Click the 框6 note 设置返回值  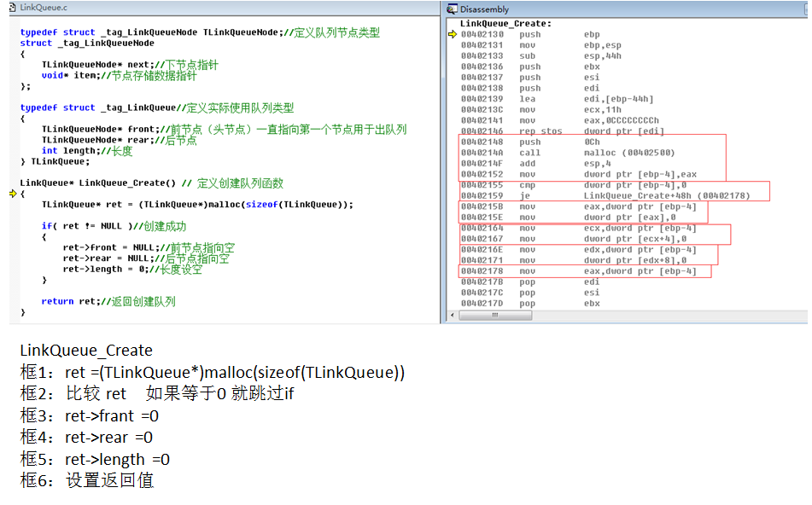point(86,480)
